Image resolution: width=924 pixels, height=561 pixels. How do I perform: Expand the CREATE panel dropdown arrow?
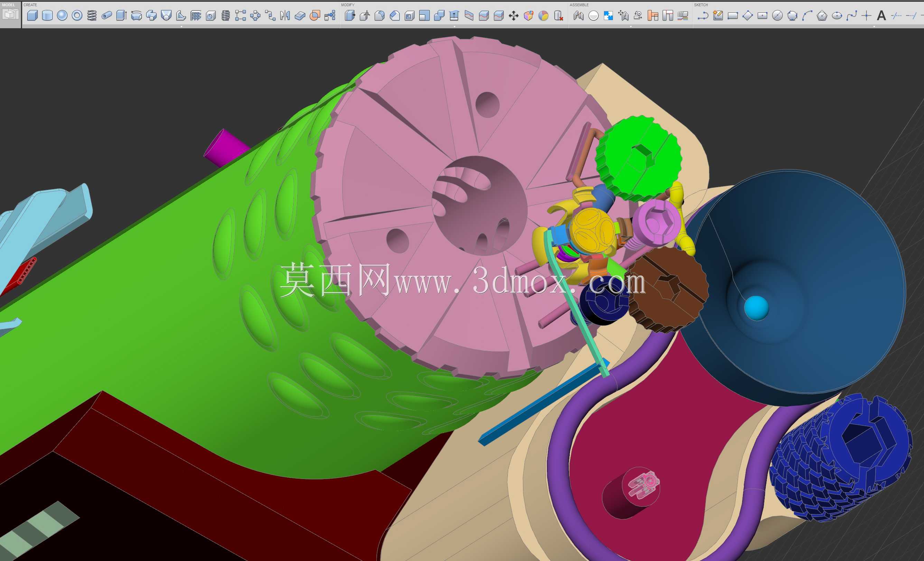point(181,27)
